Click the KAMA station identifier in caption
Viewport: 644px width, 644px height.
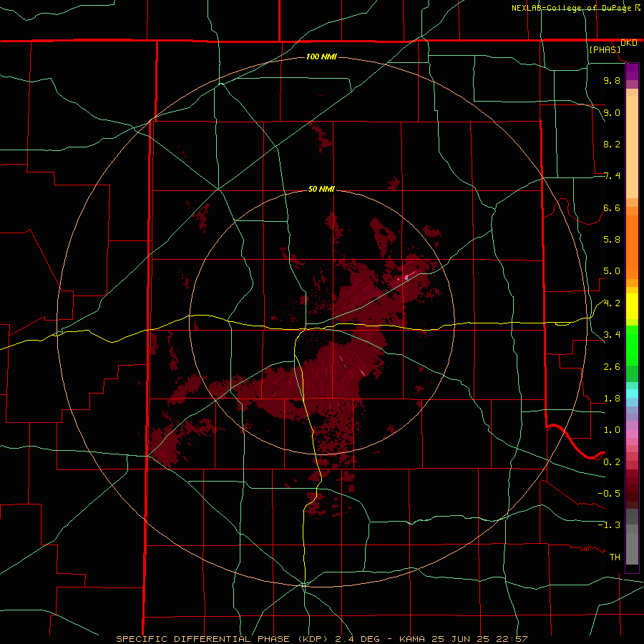pos(413,639)
